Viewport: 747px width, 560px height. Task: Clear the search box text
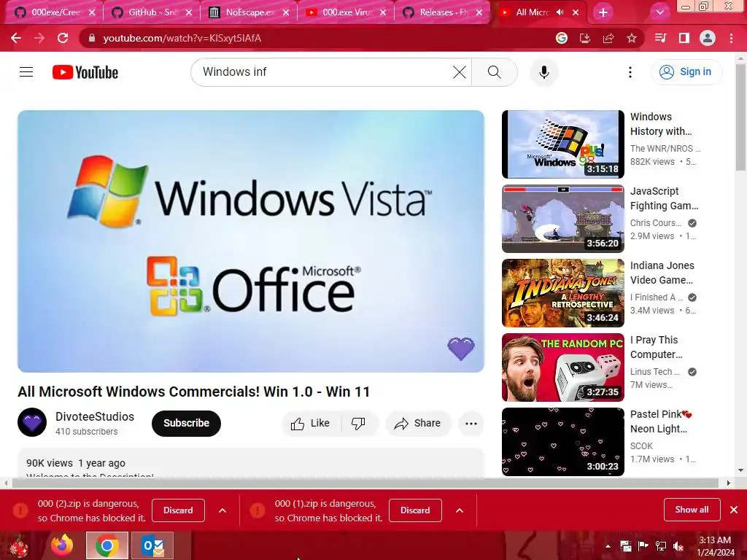460,72
